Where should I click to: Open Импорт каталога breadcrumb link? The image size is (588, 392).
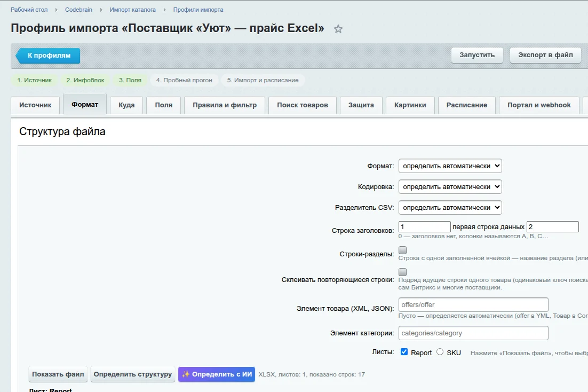tap(132, 10)
